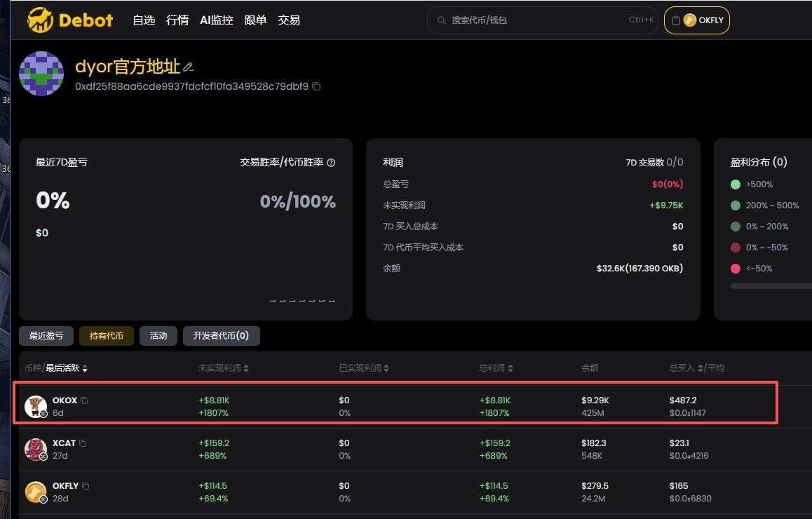This screenshot has height=519, width=812.
Task: Open the 行情 menu
Action: point(177,20)
